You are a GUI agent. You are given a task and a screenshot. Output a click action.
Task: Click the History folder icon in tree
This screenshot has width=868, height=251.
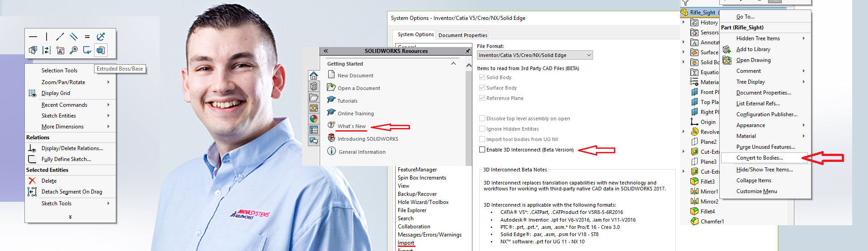tap(694, 23)
